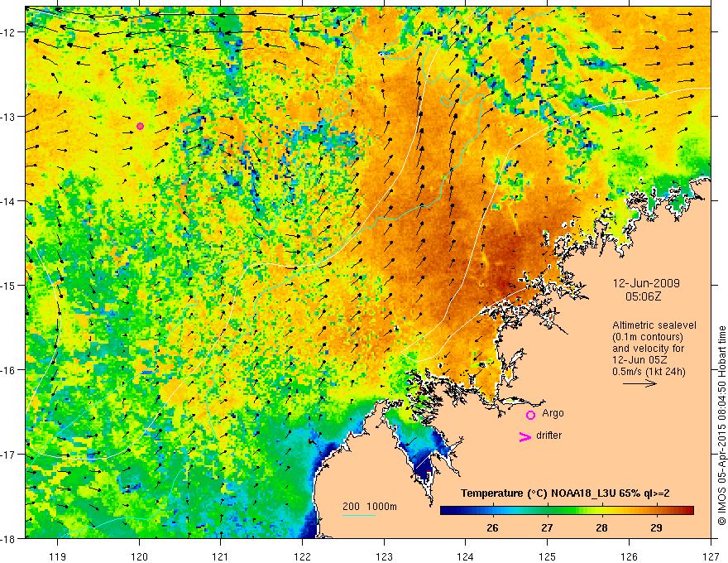
Task: Click the time label 05:06Z
Action: [x=643, y=296]
